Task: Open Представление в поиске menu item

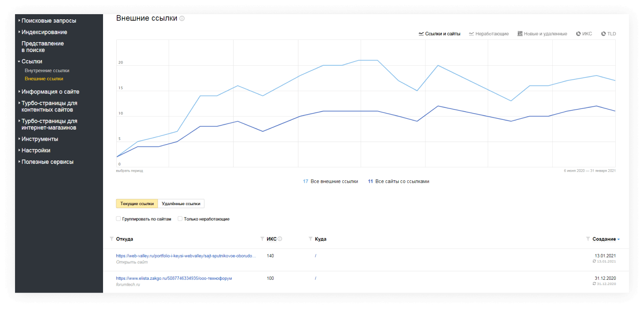Action: pyautogui.click(x=43, y=47)
